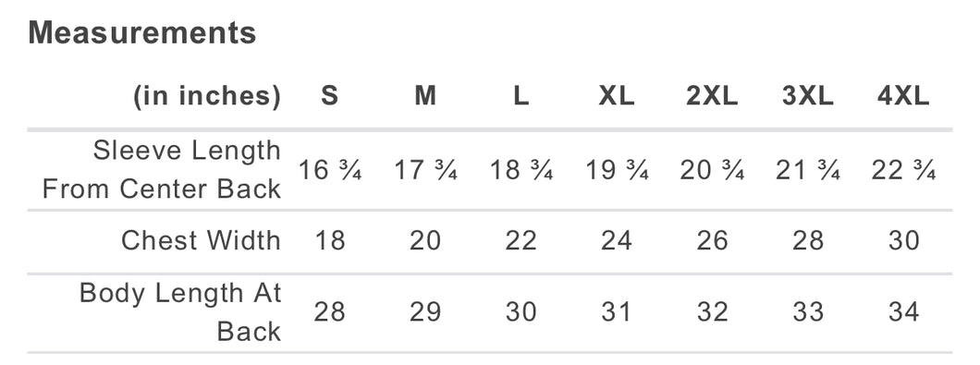Click the Chest Width row label
The image size is (980, 365).
point(201,240)
